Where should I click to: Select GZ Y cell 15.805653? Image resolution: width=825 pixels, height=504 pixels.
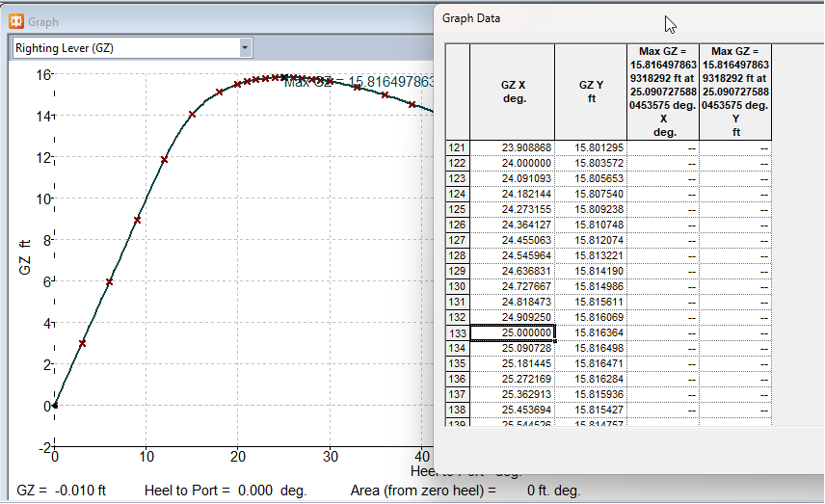pos(591,179)
